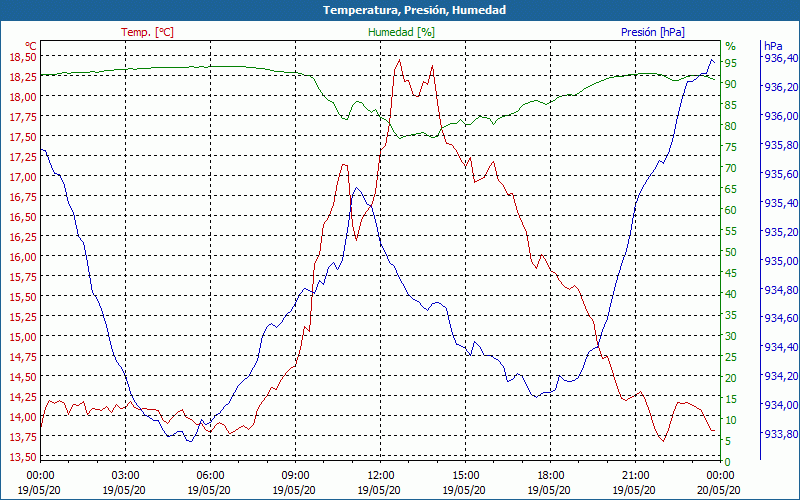Click pressure axis value 935,80

(780, 145)
